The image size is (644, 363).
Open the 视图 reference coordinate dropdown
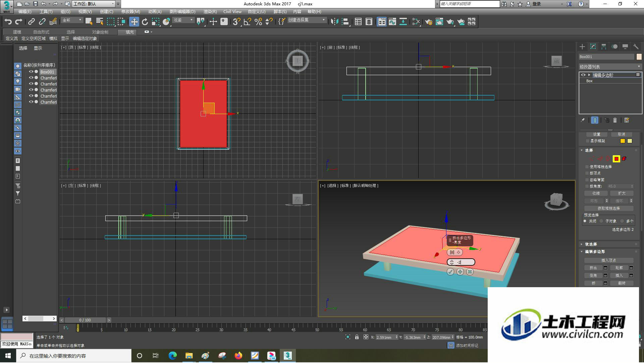(x=183, y=20)
